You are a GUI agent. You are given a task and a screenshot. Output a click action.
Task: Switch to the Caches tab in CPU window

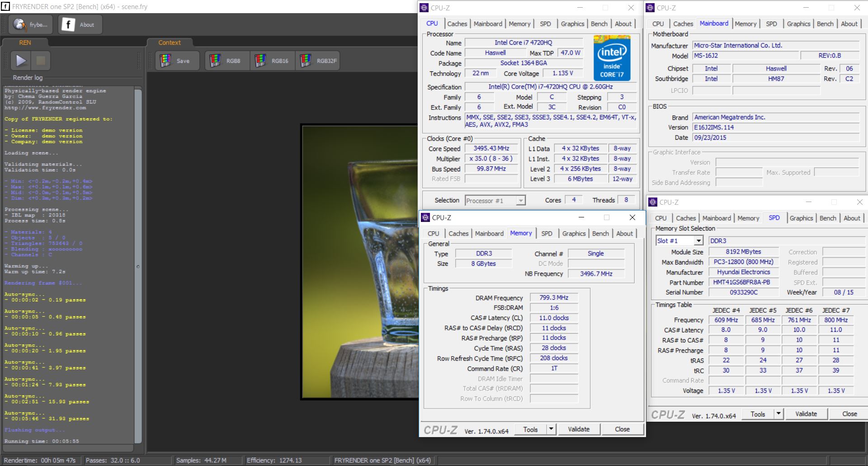(x=457, y=24)
